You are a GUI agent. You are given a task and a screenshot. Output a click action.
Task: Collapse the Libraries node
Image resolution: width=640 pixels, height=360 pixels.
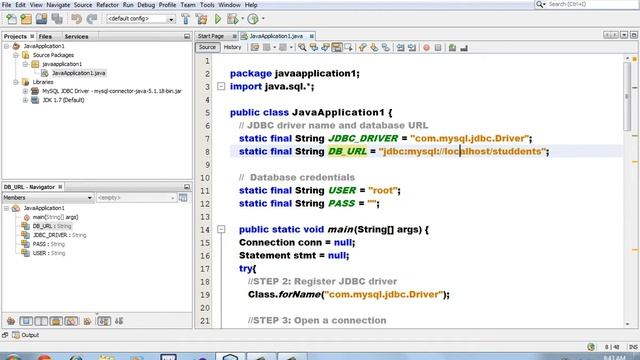[16, 82]
